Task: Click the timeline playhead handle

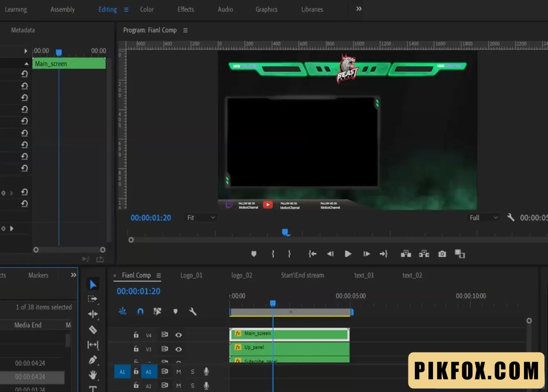Action: pos(273,303)
